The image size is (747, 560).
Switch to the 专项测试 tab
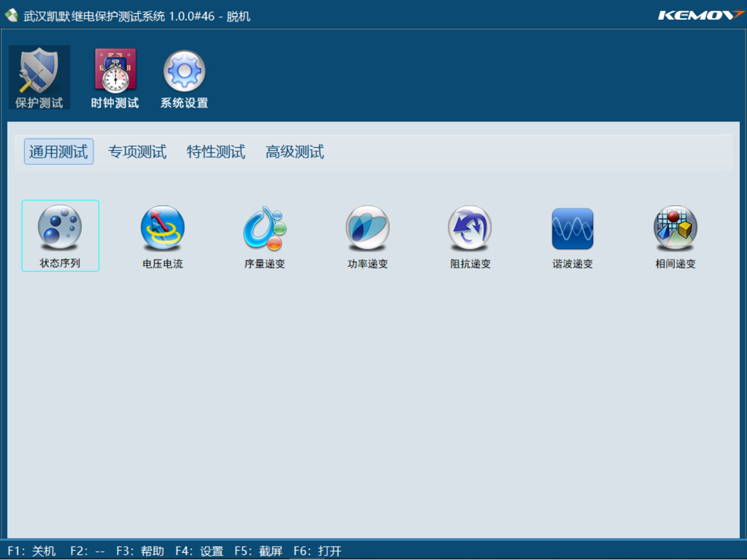pyautogui.click(x=138, y=152)
